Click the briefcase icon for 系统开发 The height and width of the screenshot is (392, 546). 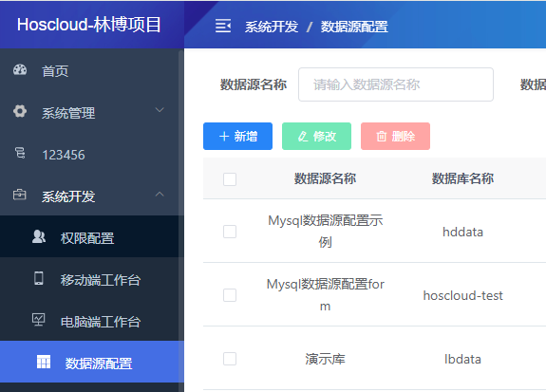coord(20,195)
